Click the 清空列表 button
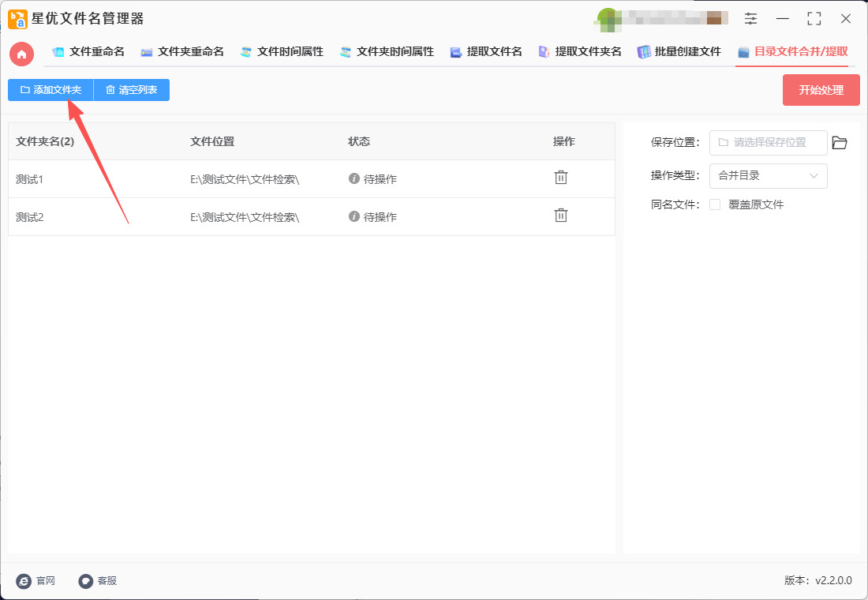Image resolution: width=868 pixels, height=600 pixels. point(131,90)
